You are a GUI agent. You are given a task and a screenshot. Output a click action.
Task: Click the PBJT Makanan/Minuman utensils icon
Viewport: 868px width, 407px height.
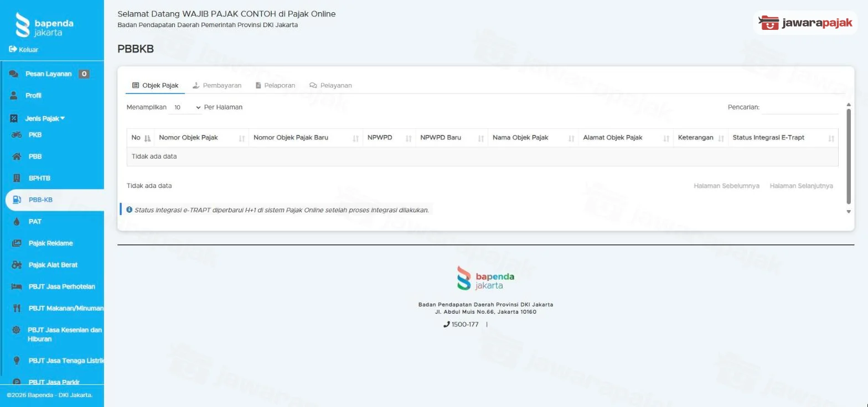pyautogui.click(x=17, y=308)
